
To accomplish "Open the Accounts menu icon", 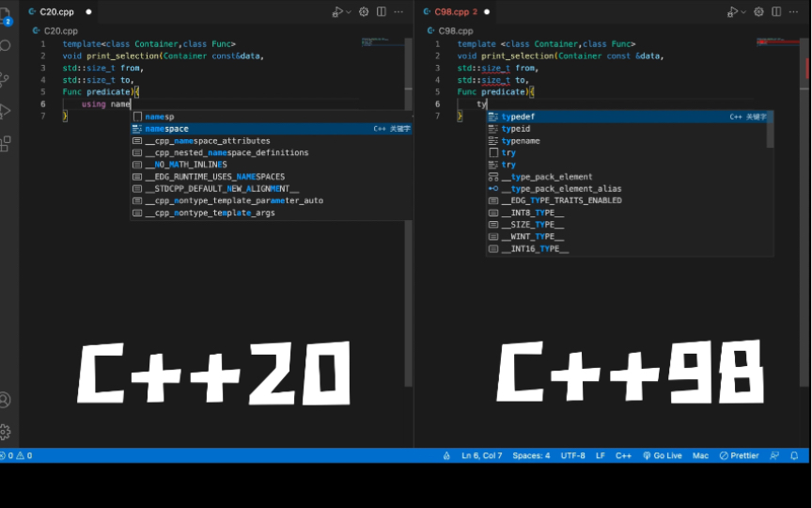I will tap(6, 400).
